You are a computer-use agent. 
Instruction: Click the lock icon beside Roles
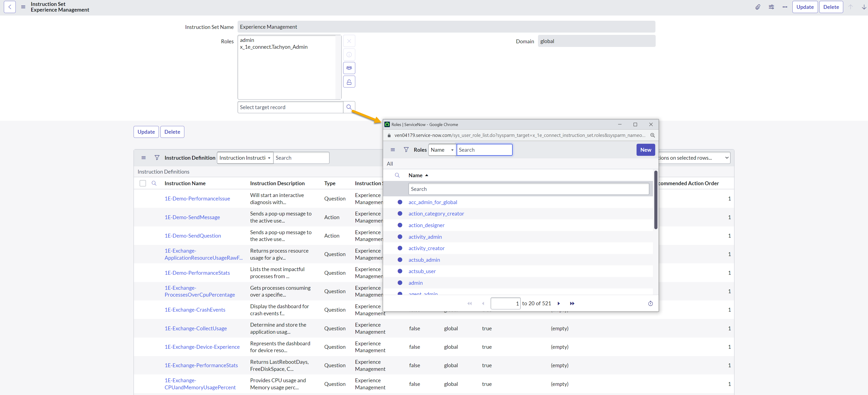point(349,82)
